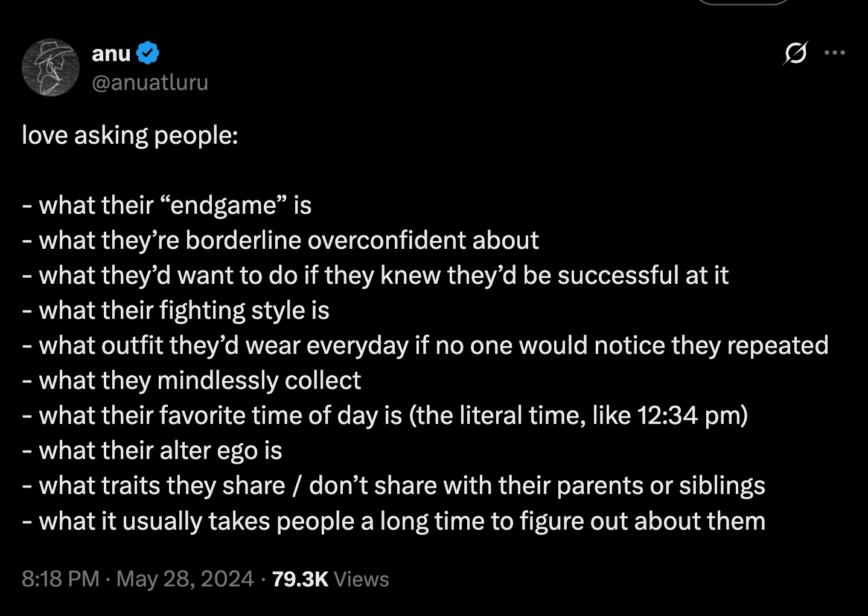Click the "mindlessly collect" line
The image size is (868, 616).
click(x=191, y=380)
